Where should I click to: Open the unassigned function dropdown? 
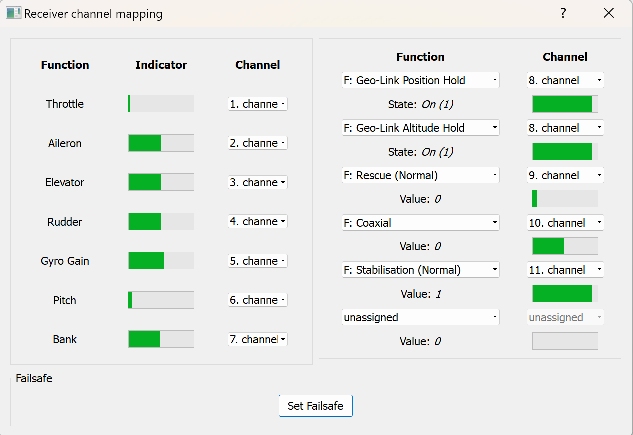419,317
